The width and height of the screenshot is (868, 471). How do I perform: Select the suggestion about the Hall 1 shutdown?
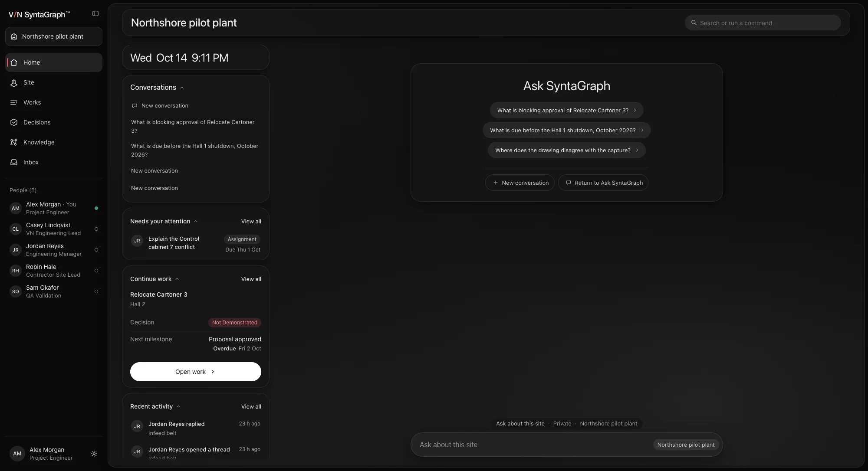click(x=567, y=130)
